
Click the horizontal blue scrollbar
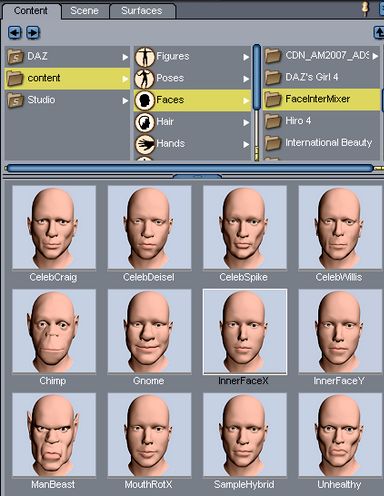(189, 168)
